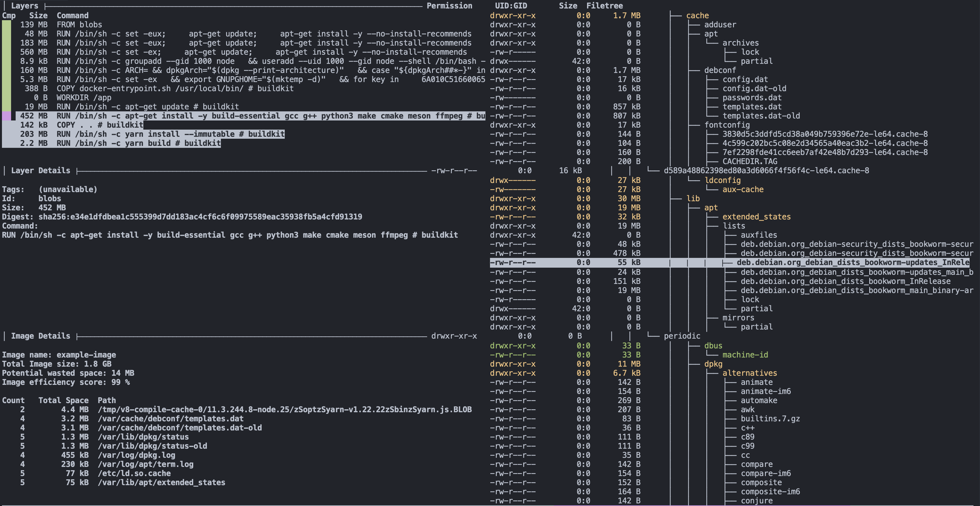The height and width of the screenshot is (506, 980).
Task: Select the COPY docker-entrypoint.sh layer
Action: pos(175,89)
